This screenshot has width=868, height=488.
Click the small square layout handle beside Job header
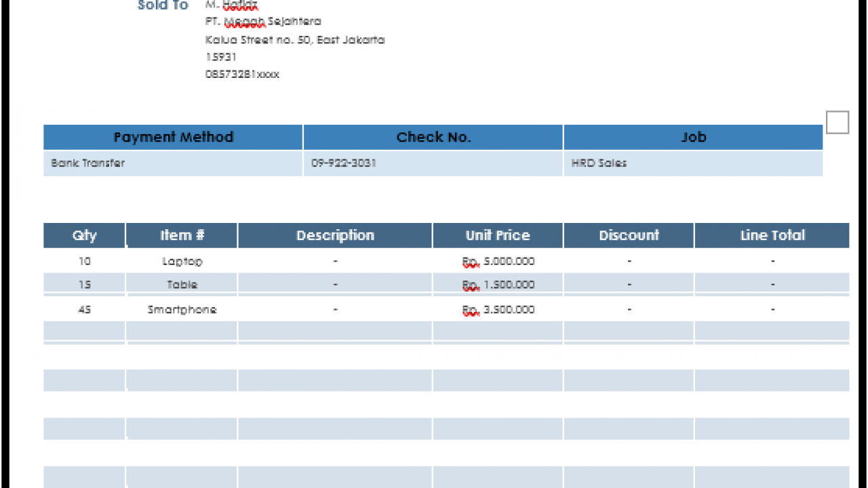pyautogui.click(x=837, y=123)
